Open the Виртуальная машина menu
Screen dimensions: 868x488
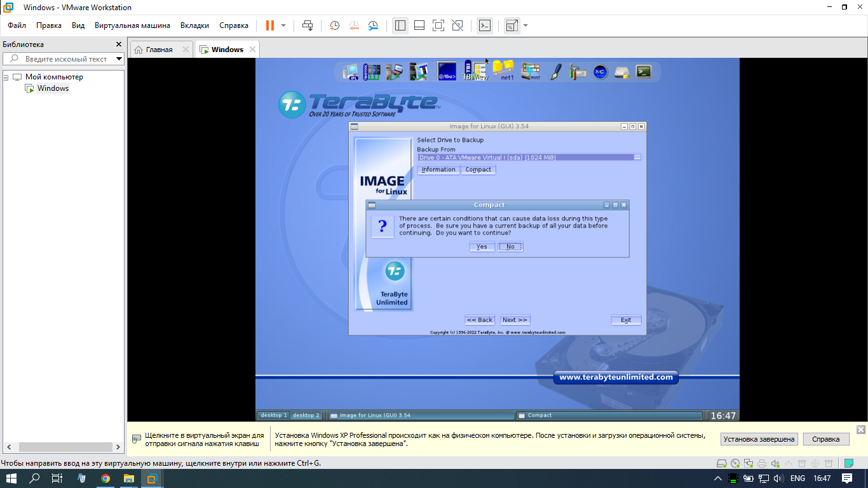[132, 25]
